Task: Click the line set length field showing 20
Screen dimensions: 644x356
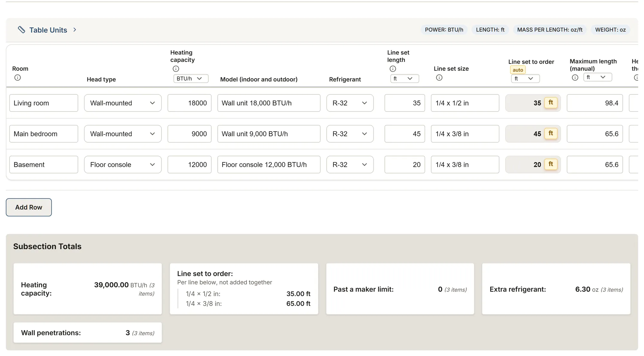Action: [x=405, y=165]
